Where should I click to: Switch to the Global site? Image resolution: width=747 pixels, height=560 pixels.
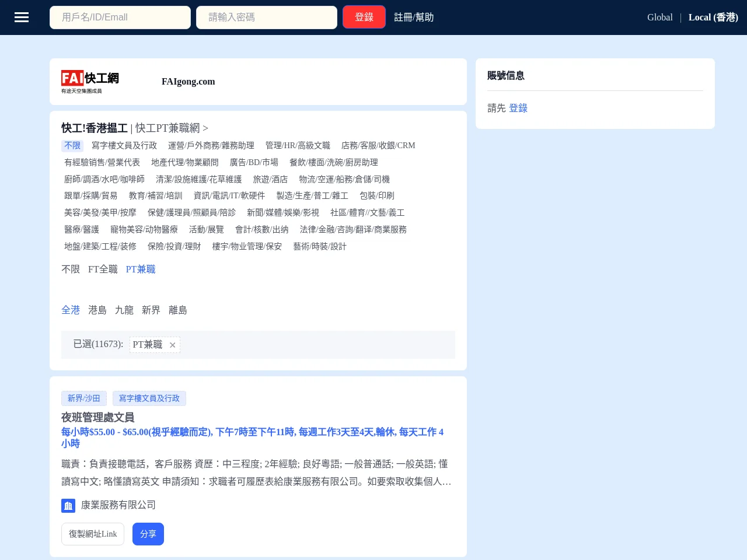(660, 17)
